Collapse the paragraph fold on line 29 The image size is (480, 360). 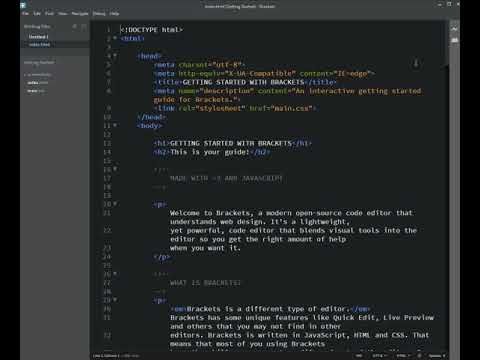tap(115, 300)
